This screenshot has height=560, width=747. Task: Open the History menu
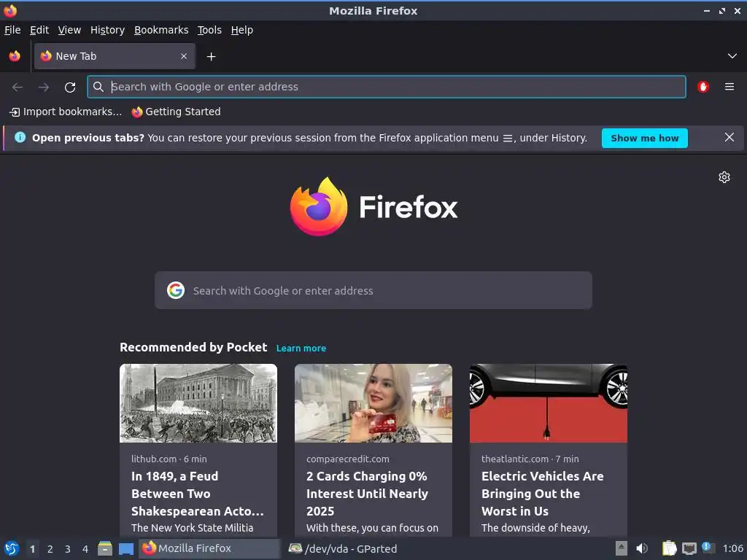click(108, 30)
